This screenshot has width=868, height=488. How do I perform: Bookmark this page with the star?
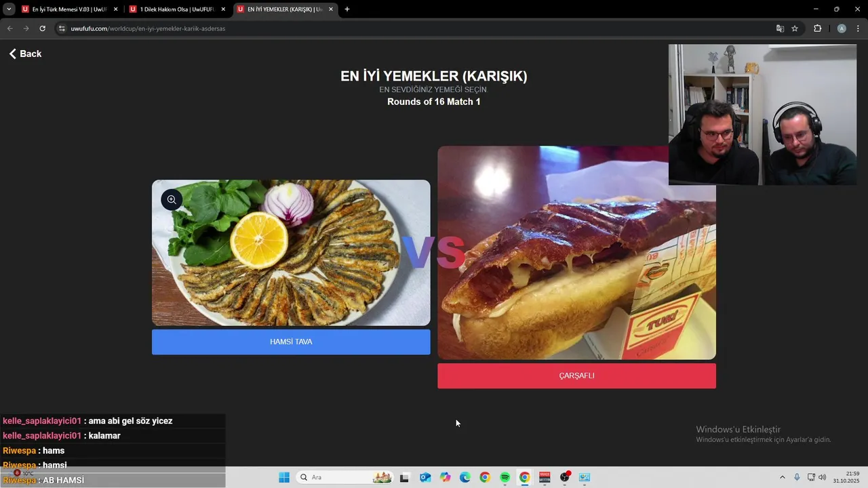[x=795, y=28]
